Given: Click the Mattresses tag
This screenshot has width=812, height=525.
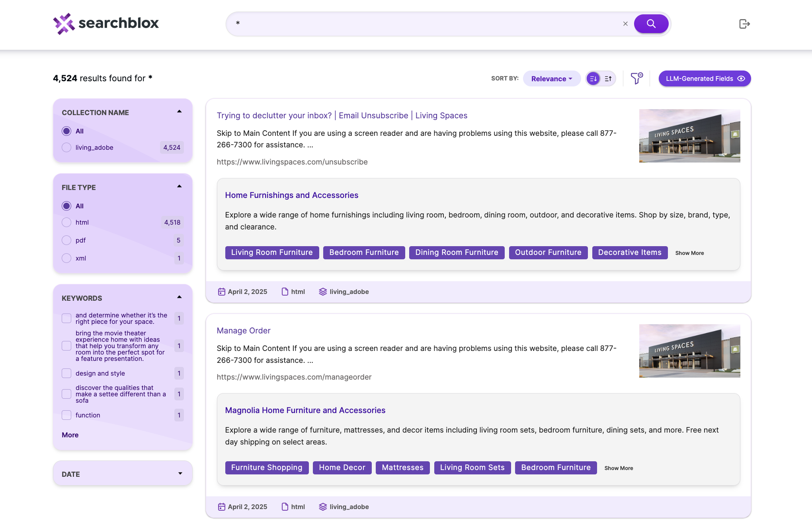Looking at the screenshot, I should point(402,468).
